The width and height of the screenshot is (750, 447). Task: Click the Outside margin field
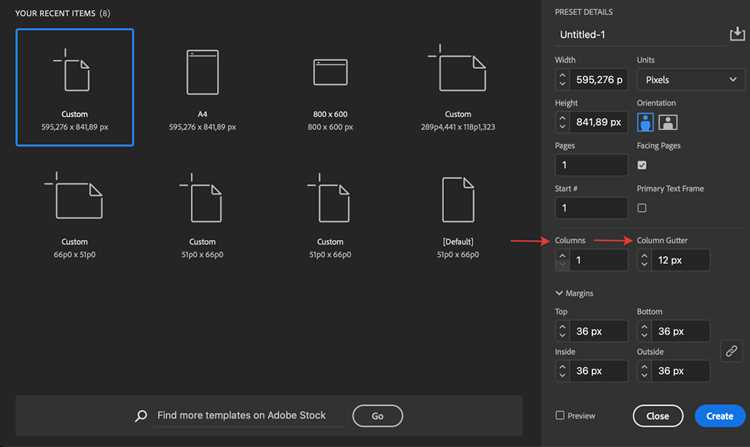(681, 371)
